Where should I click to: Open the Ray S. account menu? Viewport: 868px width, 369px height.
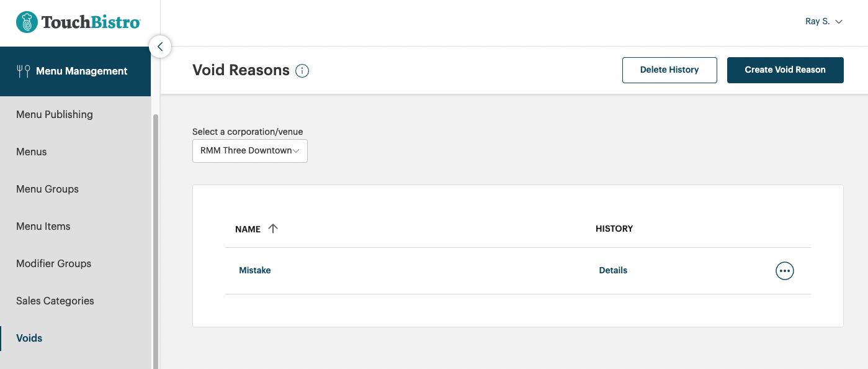click(818, 20)
